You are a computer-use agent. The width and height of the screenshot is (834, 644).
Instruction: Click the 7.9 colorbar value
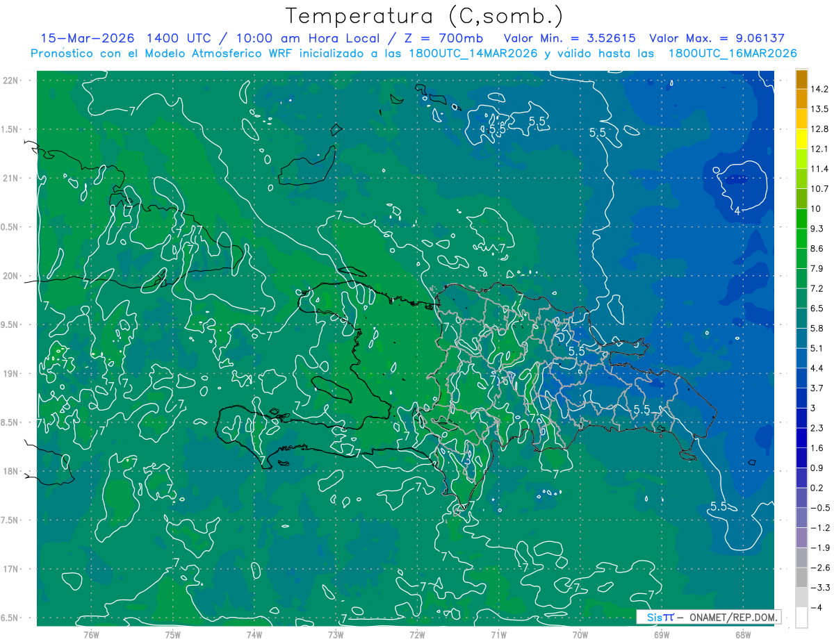tap(817, 269)
